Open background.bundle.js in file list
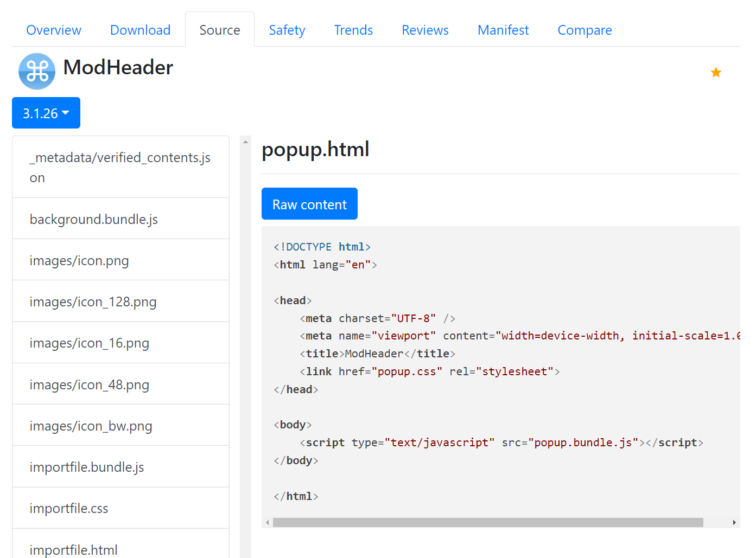The height and width of the screenshot is (558, 756). coord(120,219)
